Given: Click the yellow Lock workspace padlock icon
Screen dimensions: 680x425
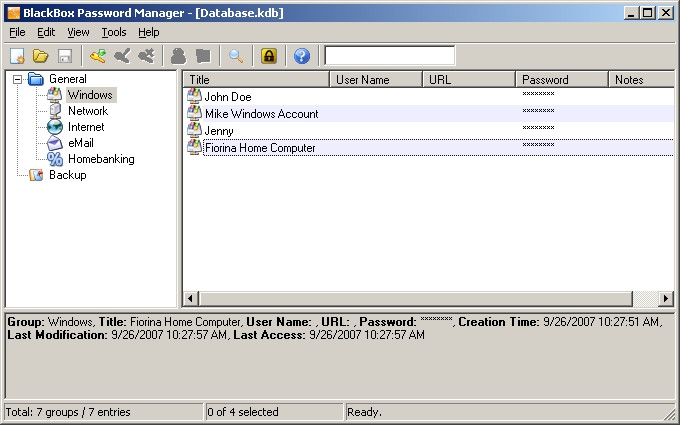Looking at the screenshot, I should click(269, 56).
